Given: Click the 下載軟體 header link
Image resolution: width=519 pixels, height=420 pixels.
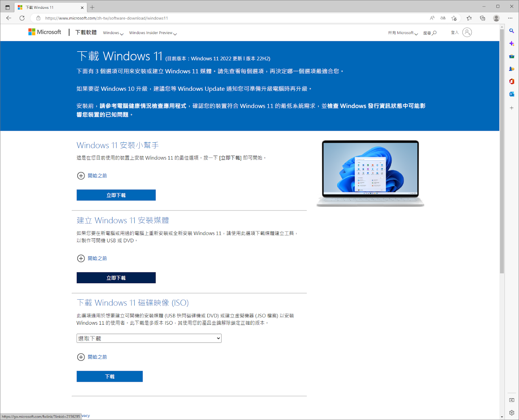Looking at the screenshot, I should pos(86,32).
